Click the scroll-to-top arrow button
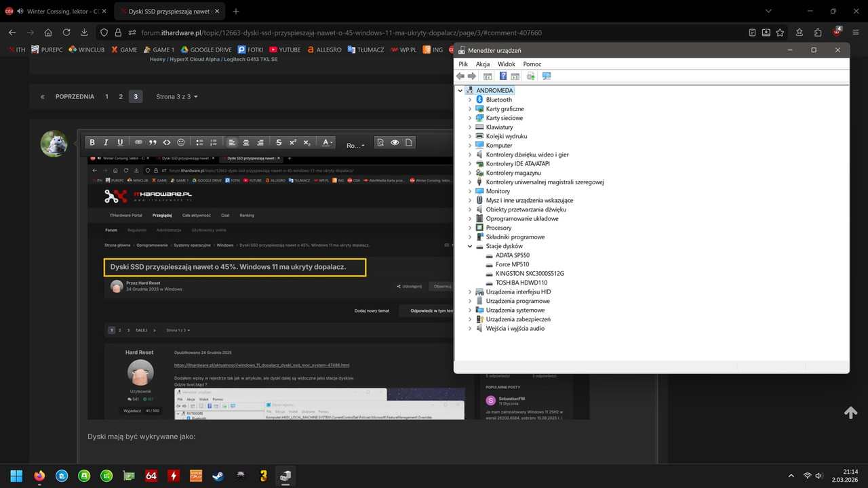This screenshot has height=488, width=868. point(850,413)
